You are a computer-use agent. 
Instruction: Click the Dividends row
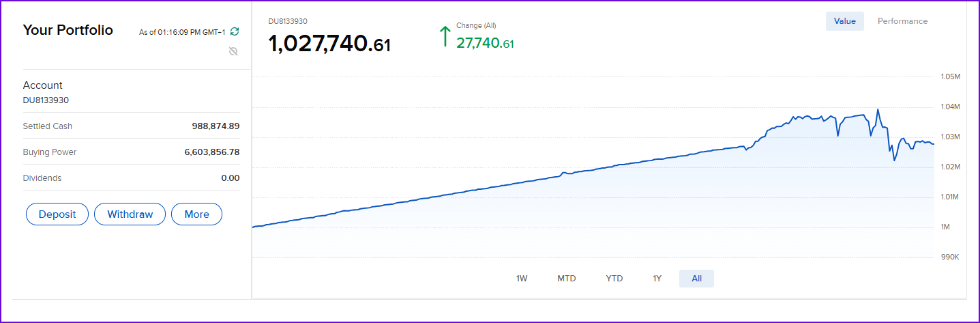132,178
